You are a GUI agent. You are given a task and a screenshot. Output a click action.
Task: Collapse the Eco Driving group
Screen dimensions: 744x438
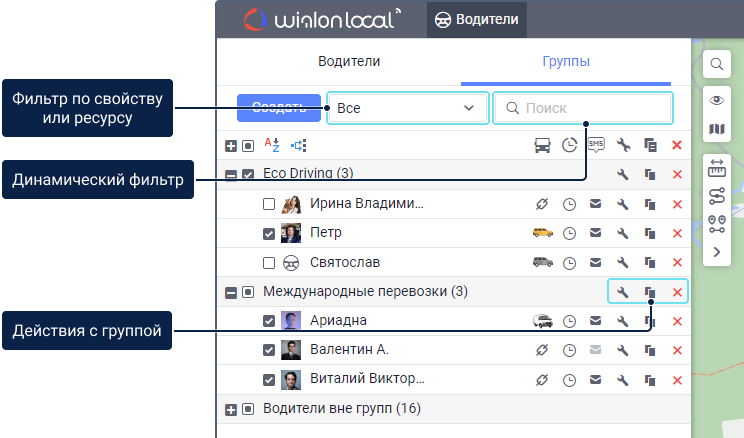231,175
